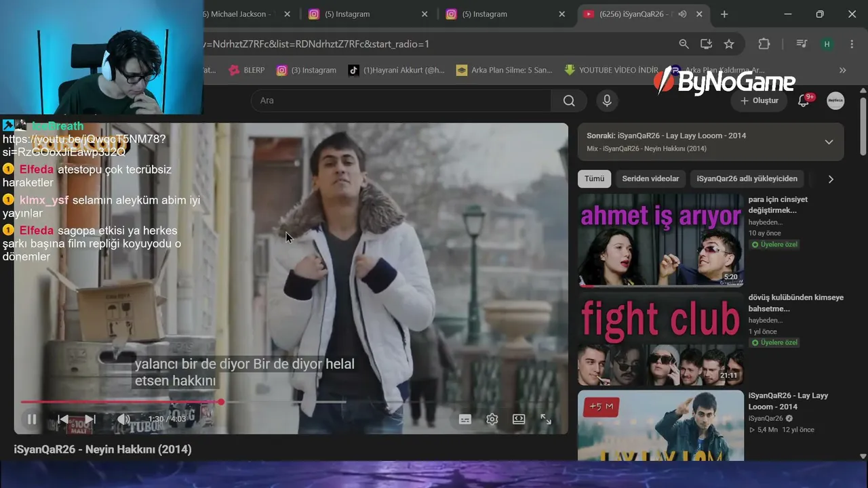Mute the tab via its audio icon
Image resolution: width=868 pixels, height=488 pixels.
point(682,14)
